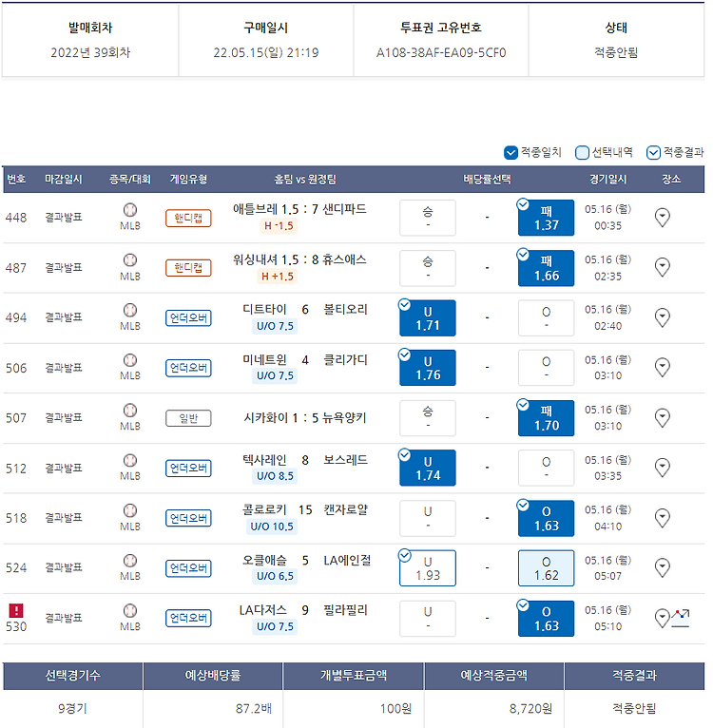Click 핸디캡 tag in row 487

(x=188, y=267)
